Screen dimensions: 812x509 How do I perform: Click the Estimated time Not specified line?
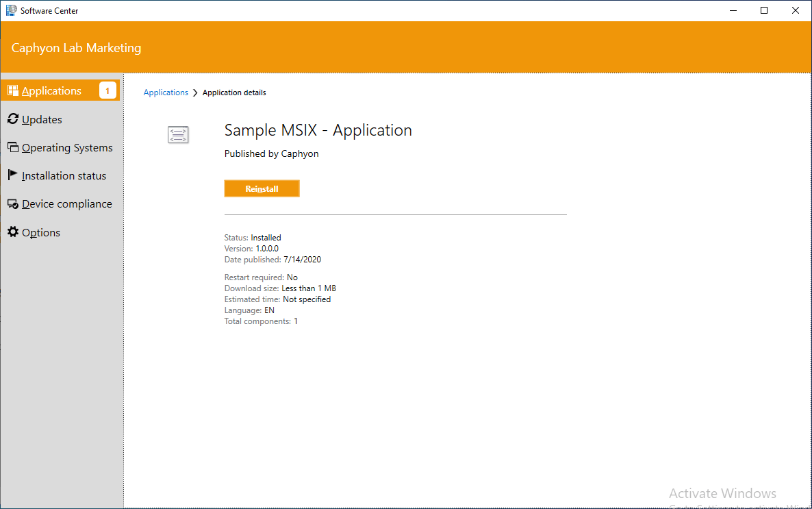coord(277,299)
